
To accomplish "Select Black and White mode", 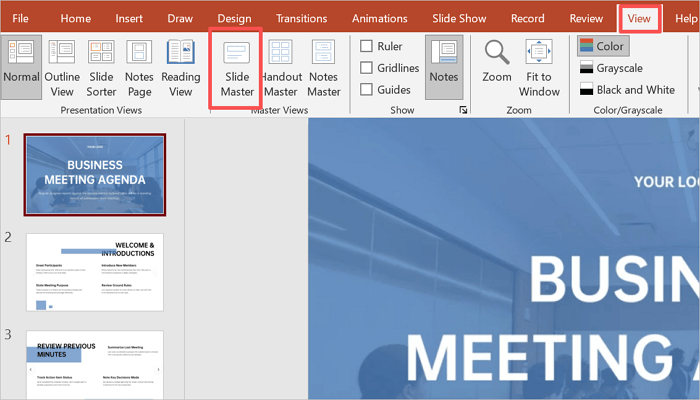I will pyautogui.click(x=627, y=90).
